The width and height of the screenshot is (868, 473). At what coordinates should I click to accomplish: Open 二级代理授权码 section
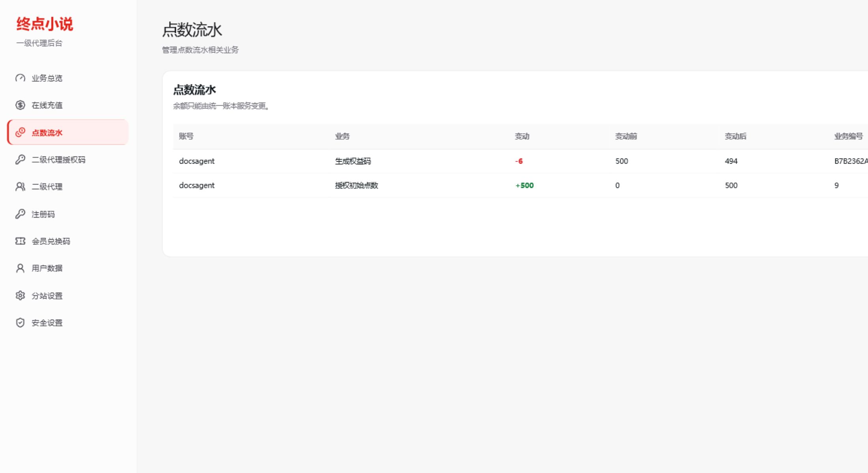(x=68, y=160)
